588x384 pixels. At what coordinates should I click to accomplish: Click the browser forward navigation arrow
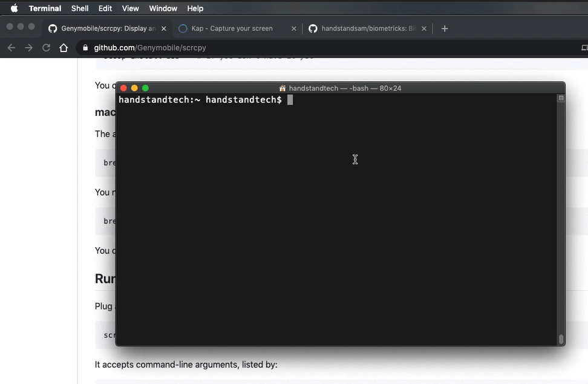(x=28, y=47)
